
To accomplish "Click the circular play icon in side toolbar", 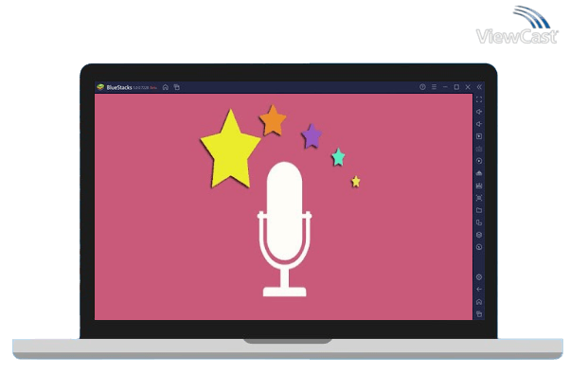I will (479, 161).
